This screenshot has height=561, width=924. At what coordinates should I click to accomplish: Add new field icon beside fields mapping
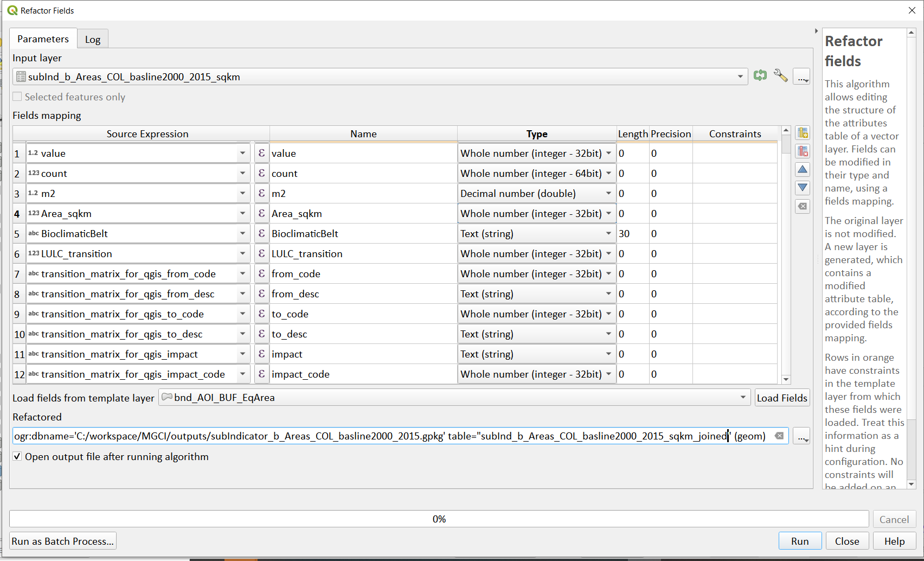coord(803,133)
